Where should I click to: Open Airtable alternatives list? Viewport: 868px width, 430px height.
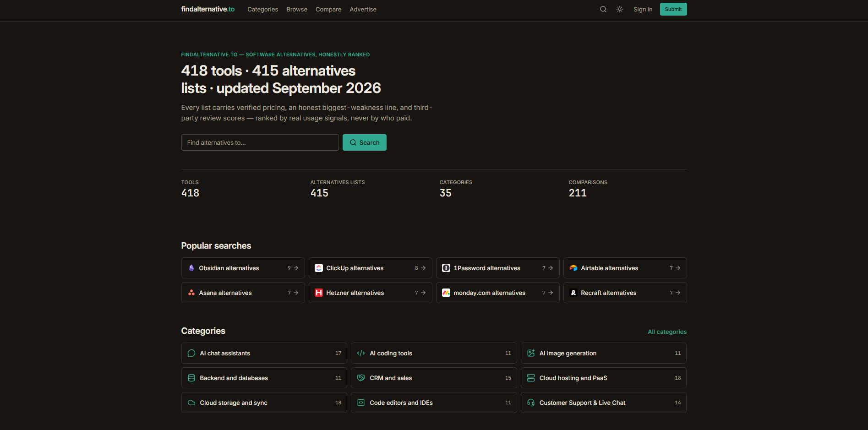pyautogui.click(x=625, y=268)
